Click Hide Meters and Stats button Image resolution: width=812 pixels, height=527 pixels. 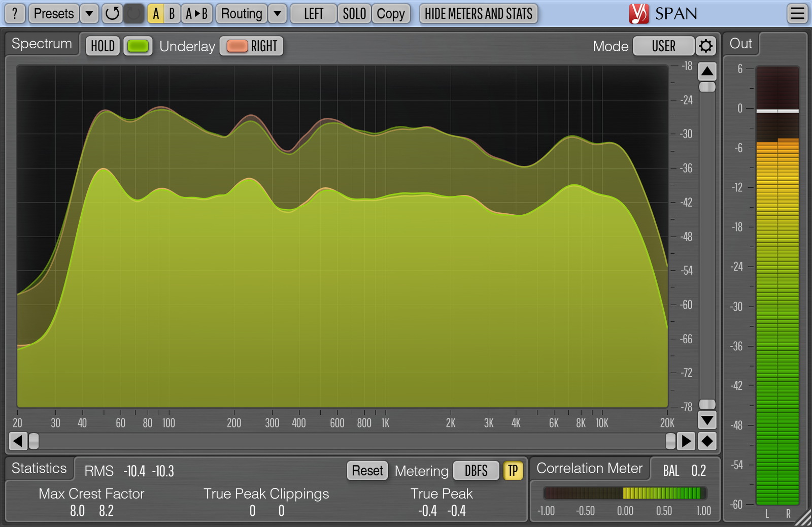pyautogui.click(x=478, y=14)
